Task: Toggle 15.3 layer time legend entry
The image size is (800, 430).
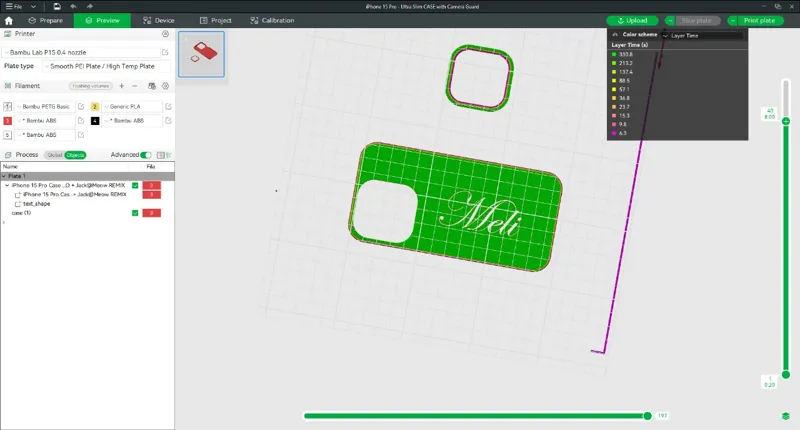Action: [x=621, y=116]
